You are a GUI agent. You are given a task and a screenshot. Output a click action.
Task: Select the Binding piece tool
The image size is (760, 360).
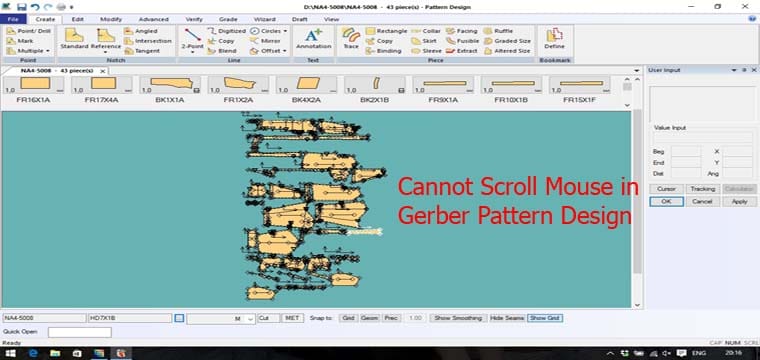(383, 51)
